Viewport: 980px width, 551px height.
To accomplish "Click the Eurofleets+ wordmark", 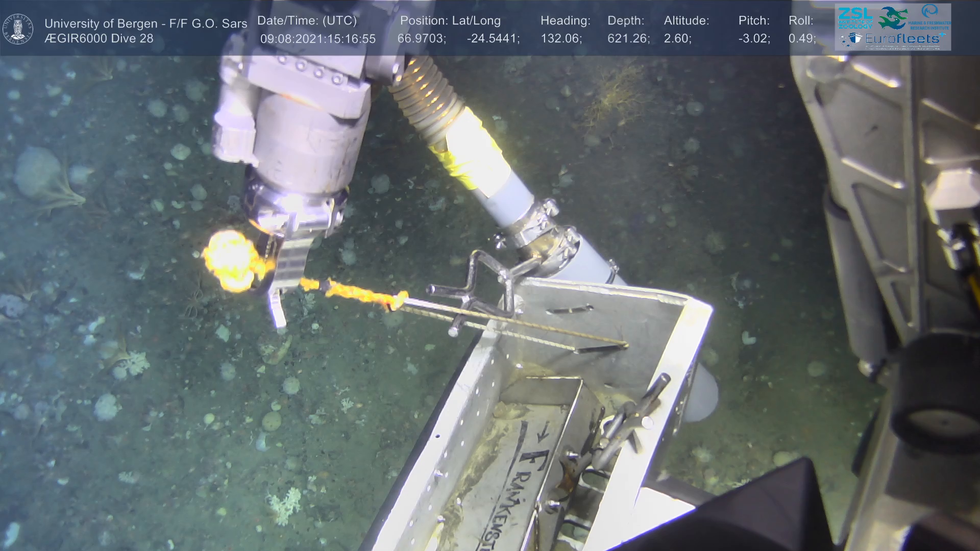I will 902,39.
